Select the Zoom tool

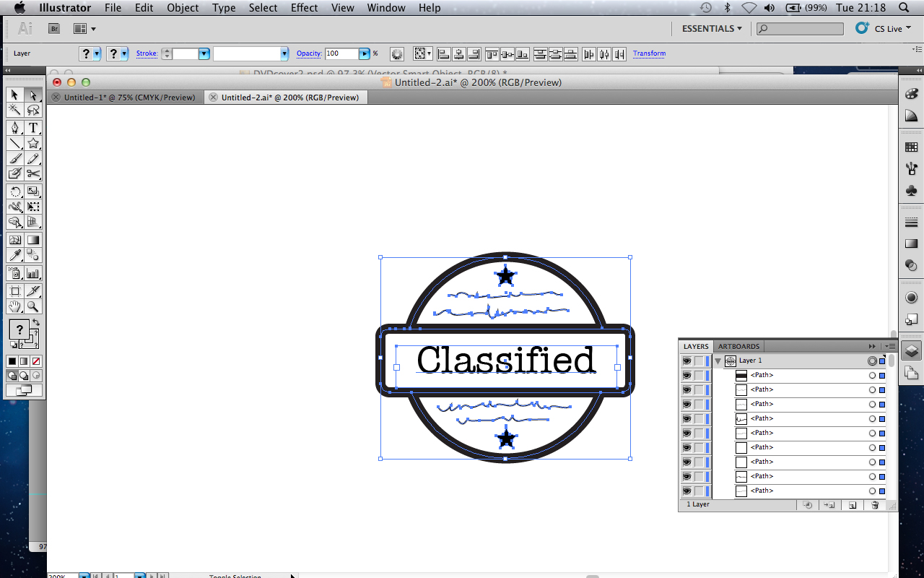pyautogui.click(x=33, y=307)
